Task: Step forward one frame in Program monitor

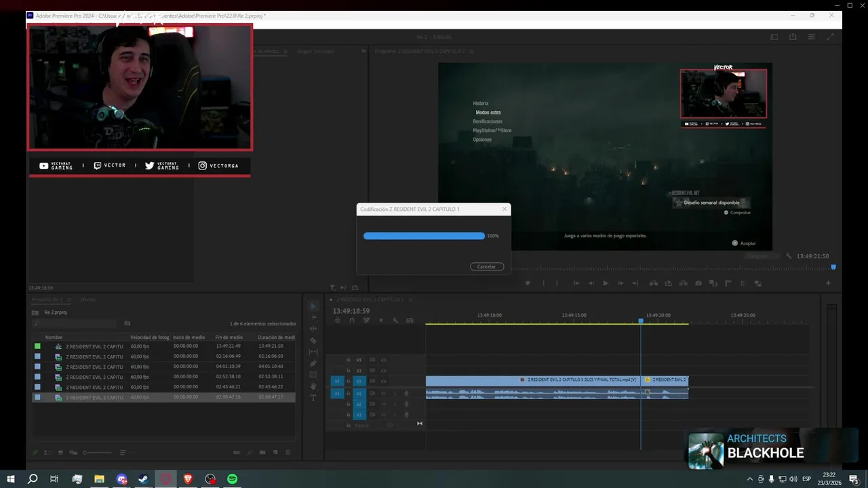Action: coord(620,283)
